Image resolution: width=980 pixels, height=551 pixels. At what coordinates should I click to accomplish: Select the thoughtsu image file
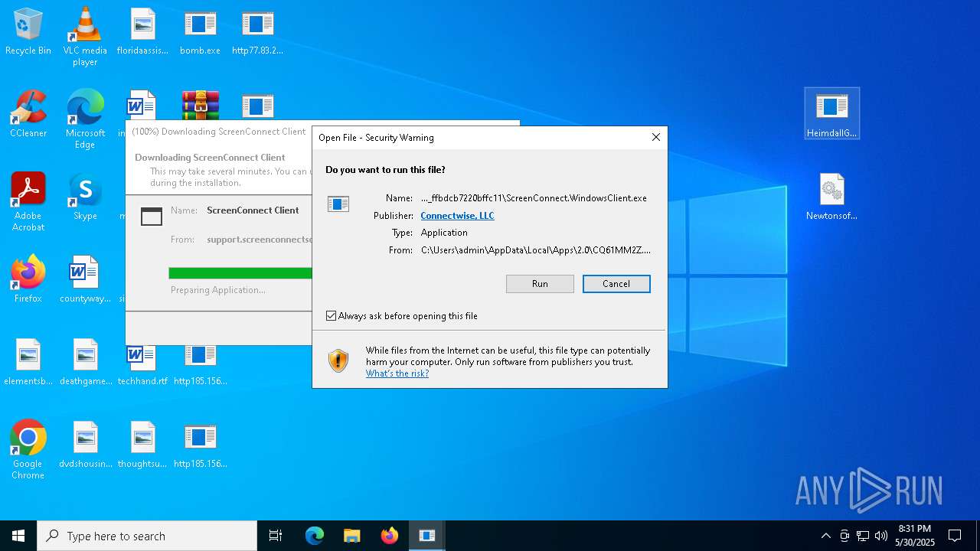(x=142, y=445)
